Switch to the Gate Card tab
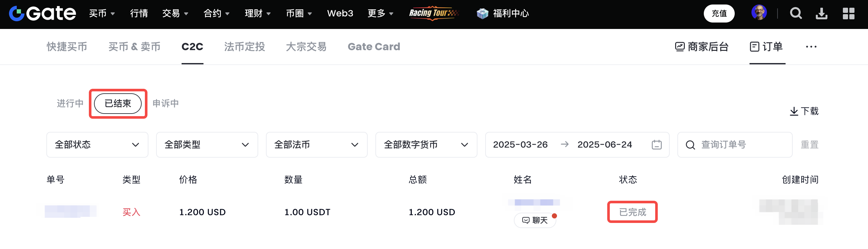868x249 pixels. pos(374,47)
